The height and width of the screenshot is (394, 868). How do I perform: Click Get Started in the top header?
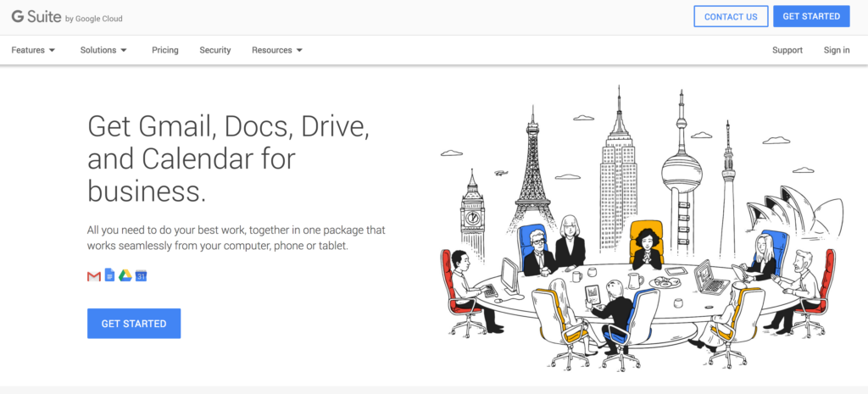pos(811,17)
